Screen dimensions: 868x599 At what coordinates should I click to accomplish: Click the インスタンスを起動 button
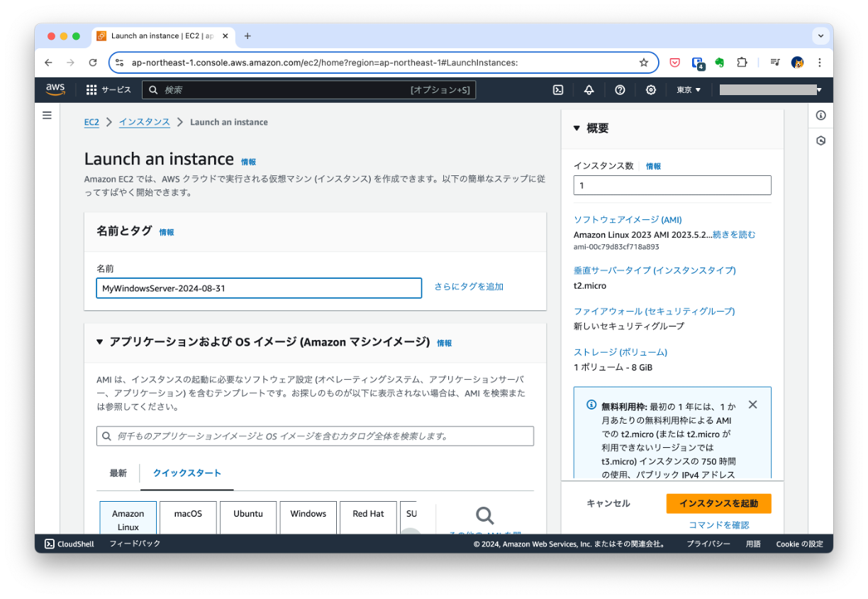coord(718,503)
